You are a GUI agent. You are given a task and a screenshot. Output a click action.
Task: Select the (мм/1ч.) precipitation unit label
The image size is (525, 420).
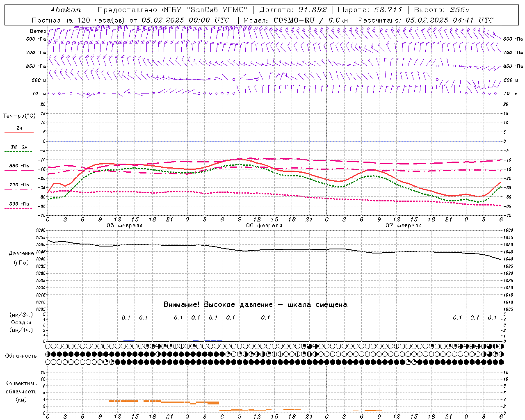21,330
